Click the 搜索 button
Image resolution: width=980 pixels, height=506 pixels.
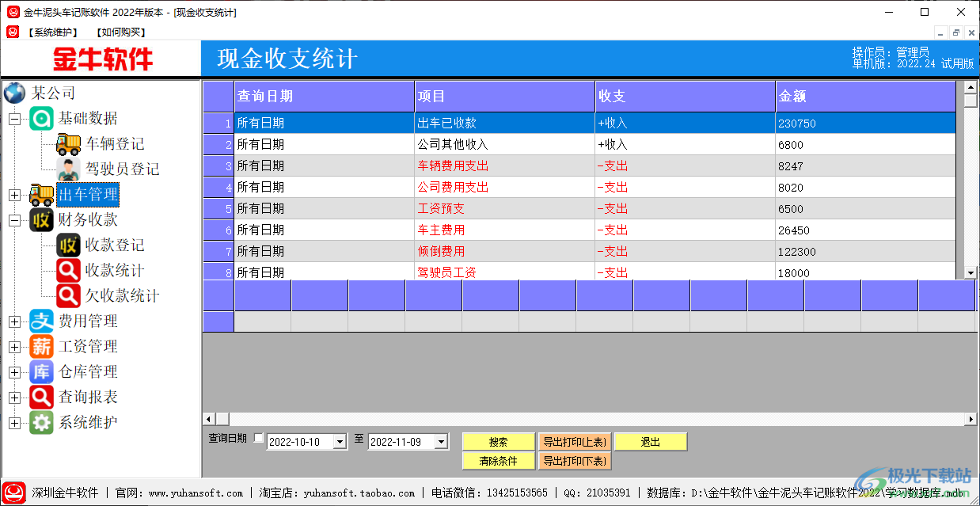point(499,442)
